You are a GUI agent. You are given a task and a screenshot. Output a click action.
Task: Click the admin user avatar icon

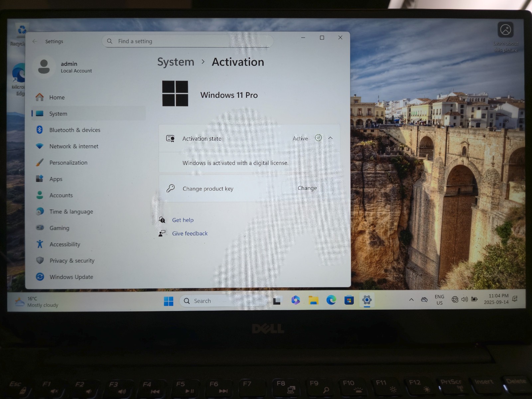(x=44, y=67)
